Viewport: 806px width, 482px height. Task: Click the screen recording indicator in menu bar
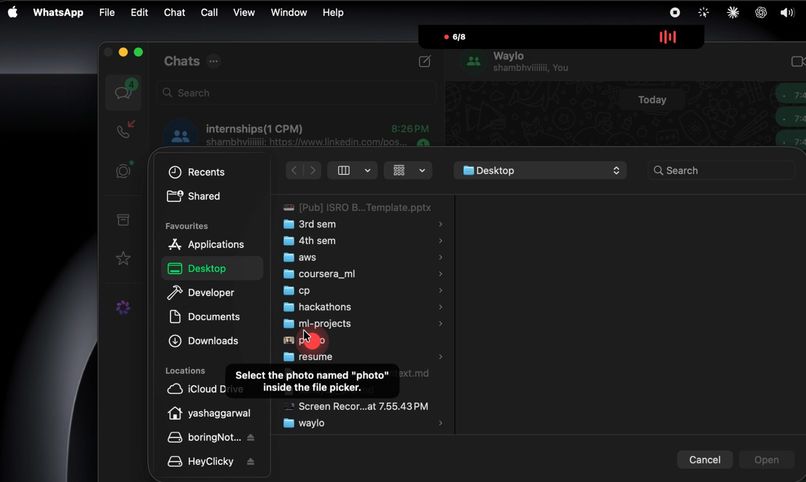point(675,12)
